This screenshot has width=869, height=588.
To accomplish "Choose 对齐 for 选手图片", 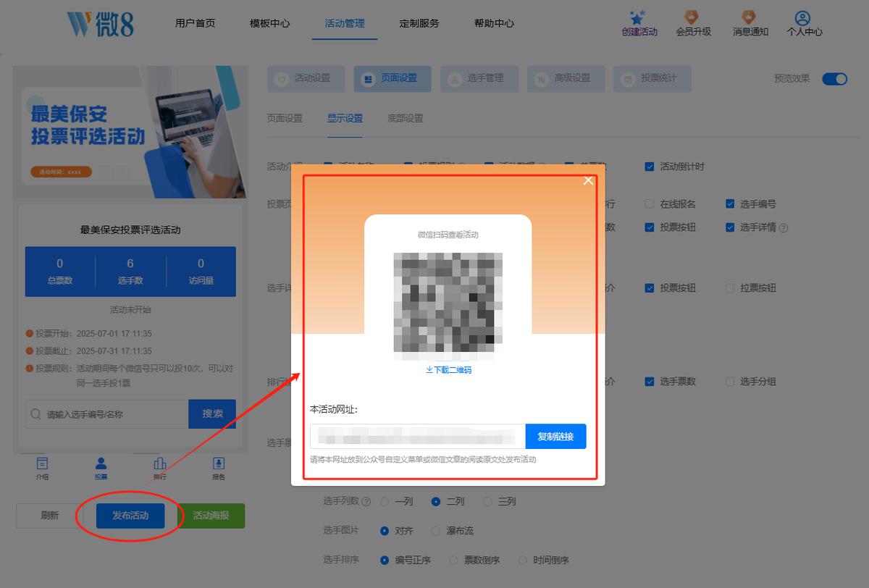I will click(385, 531).
